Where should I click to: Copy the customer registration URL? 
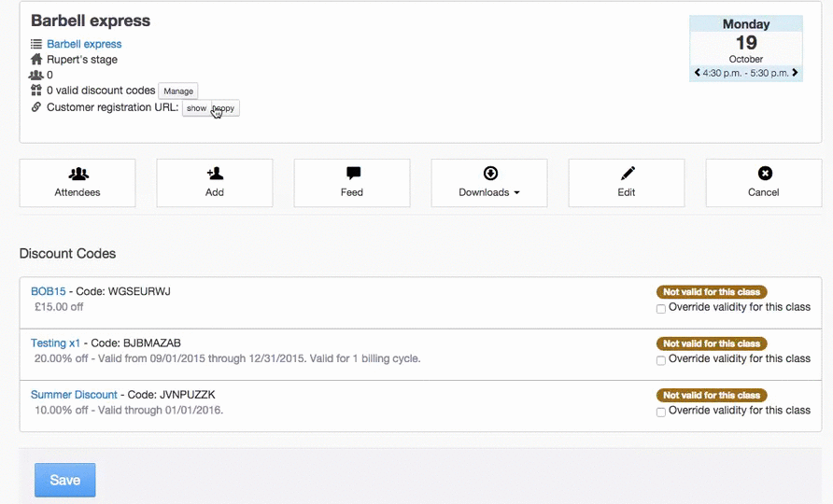(225, 108)
